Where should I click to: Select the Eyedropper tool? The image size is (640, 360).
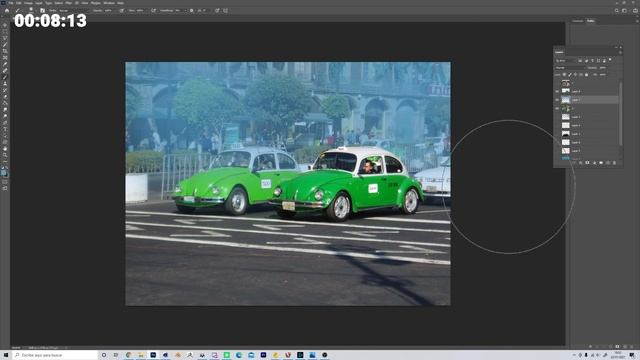pos(5,64)
